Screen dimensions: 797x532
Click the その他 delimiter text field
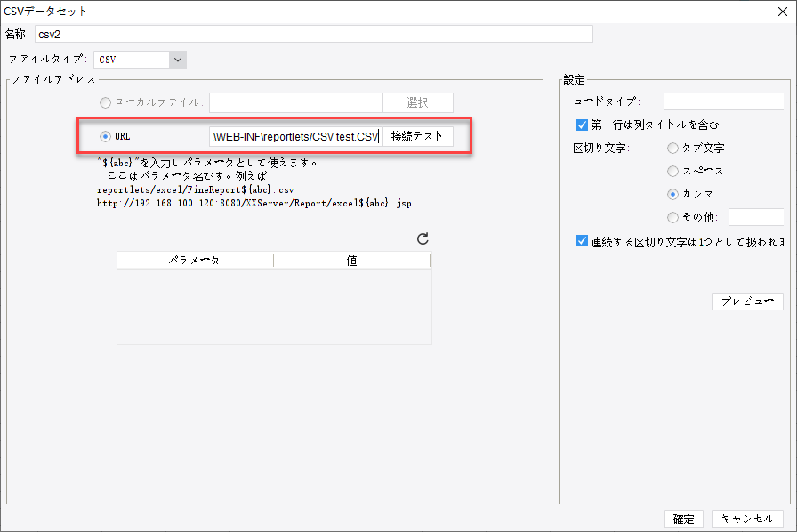coord(756,217)
